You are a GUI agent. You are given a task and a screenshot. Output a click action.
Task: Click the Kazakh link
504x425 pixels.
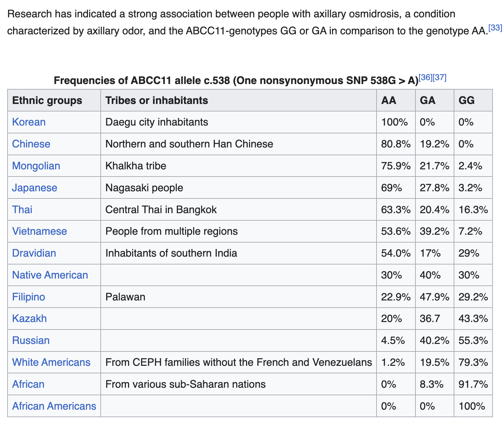(x=29, y=318)
